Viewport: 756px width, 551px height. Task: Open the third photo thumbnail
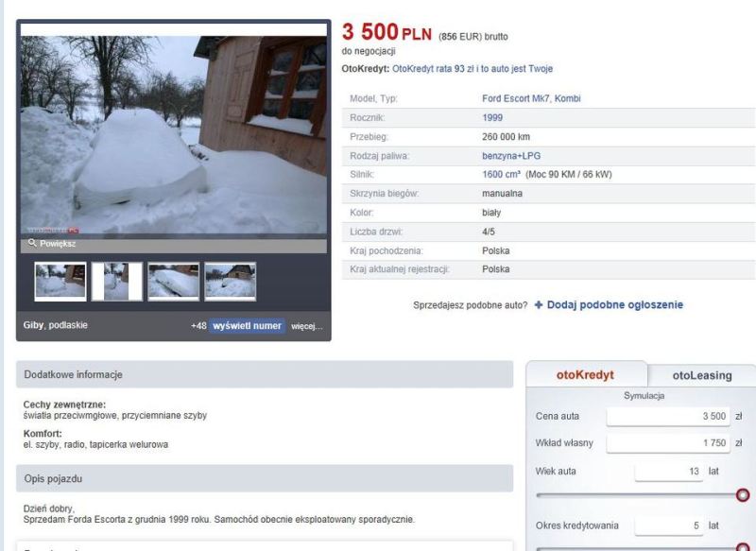click(x=173, y=281)
